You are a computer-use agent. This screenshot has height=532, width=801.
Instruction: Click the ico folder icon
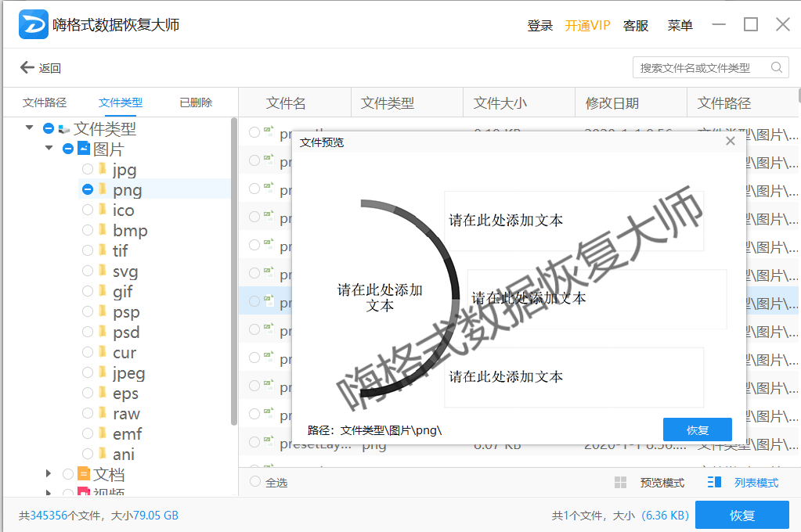pyautogui.click(x=103, y=210)
